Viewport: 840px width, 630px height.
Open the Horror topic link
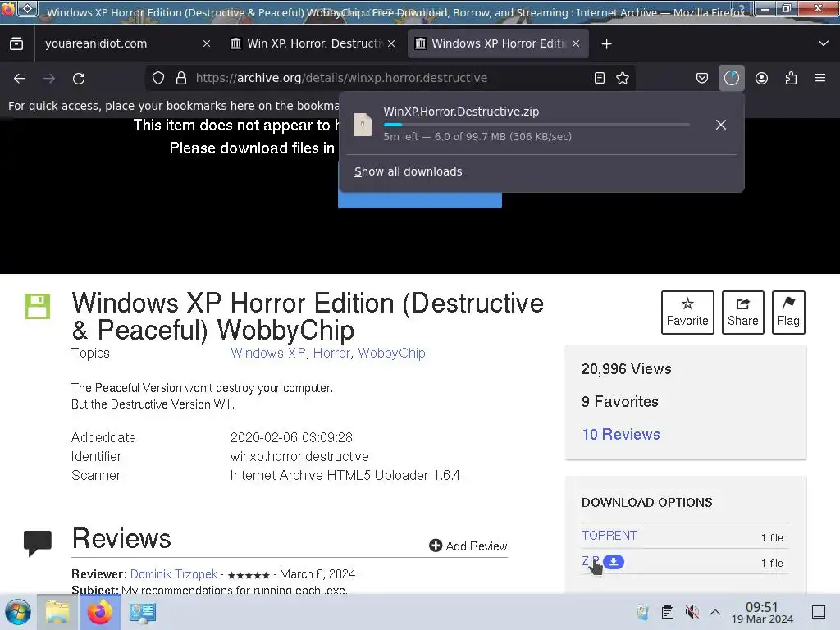pos(331,353)
